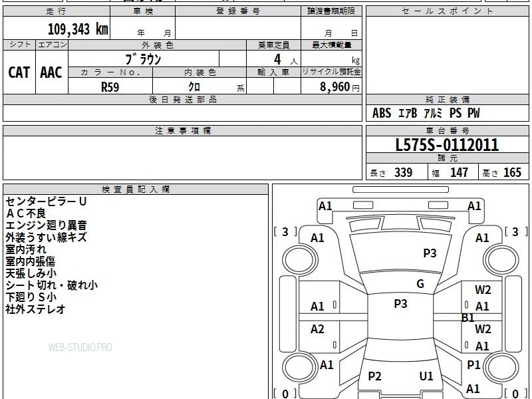Select note 社外ステレオ
Viewport: 532px width, 399px height.
[x=35, y=309]
